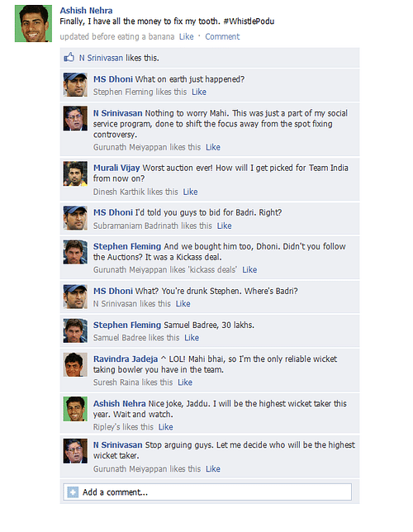Like the main status post

click(187, 36)
